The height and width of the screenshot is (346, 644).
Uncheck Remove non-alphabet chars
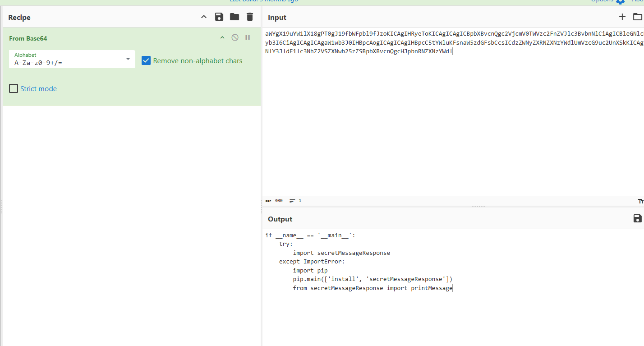coord(146,60)
